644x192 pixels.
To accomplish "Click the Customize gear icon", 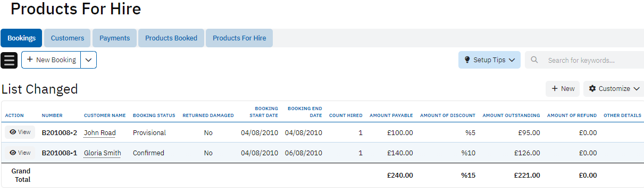I will 592,89.
